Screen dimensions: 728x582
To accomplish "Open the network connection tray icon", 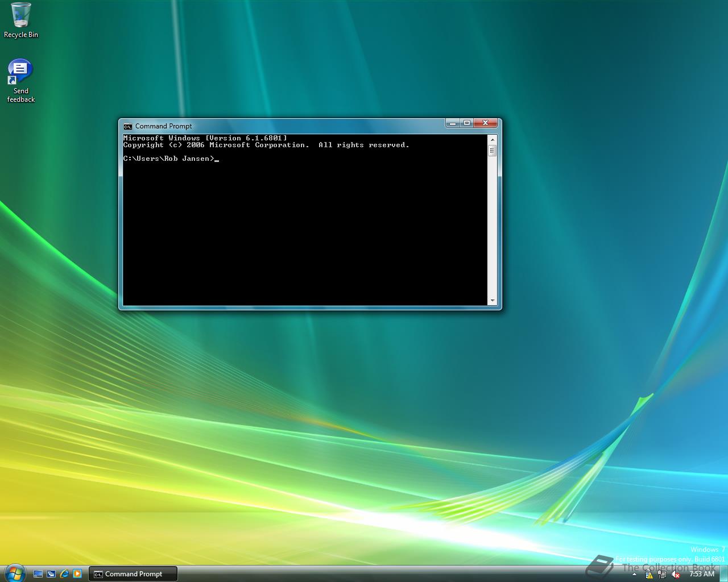I will (x=662, y=574).
